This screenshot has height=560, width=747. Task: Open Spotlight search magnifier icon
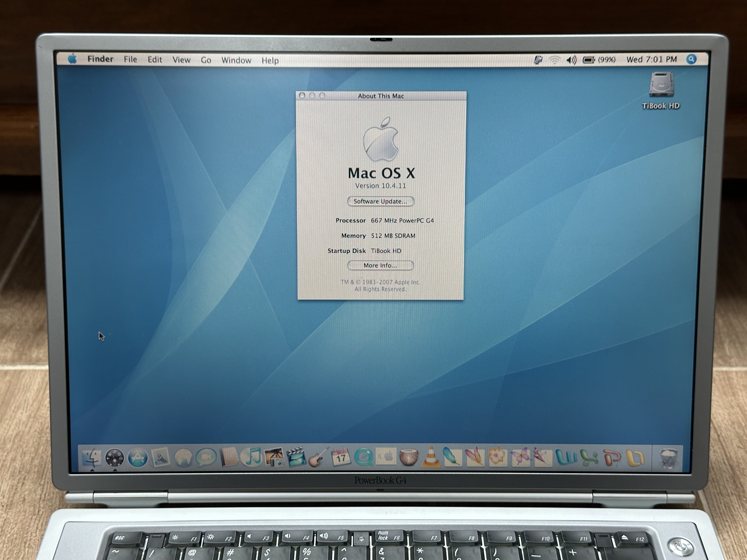tap(691, 59)
